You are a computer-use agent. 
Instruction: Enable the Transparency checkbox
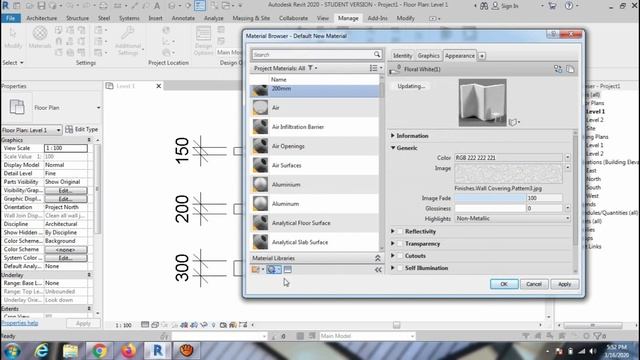tap(400, 244)
